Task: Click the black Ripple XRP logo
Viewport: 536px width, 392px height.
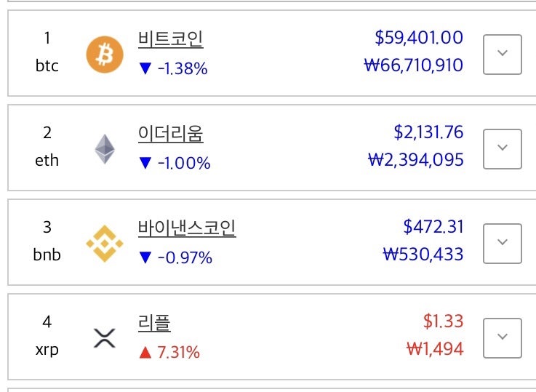Action: click(x=105, y=338)
